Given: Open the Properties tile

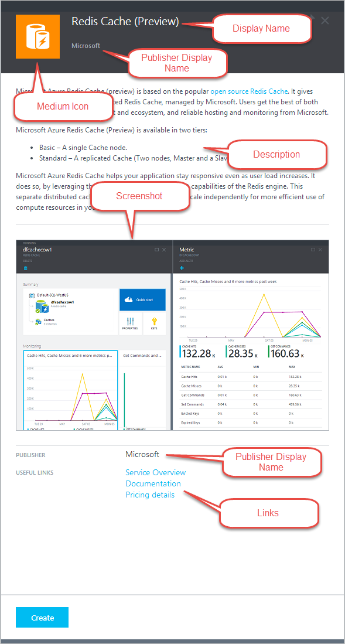Looking at the screenshot, I should (130, 323).
